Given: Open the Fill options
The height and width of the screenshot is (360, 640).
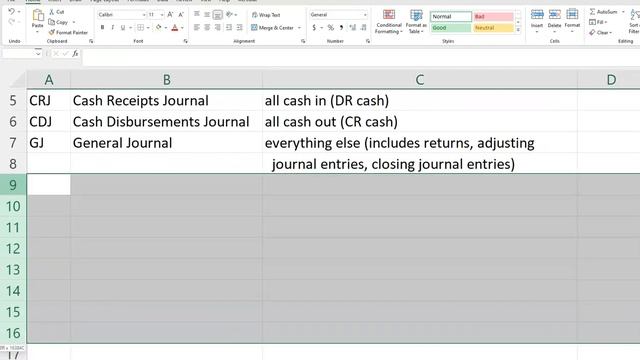Looking at the screenshot, I should click(598, 22).
